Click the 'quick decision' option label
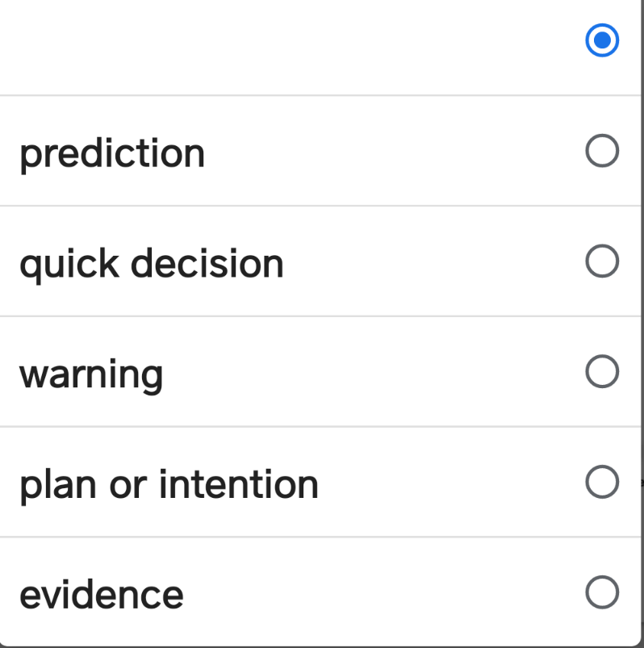 pyautogui.click(x=151, y=265)
